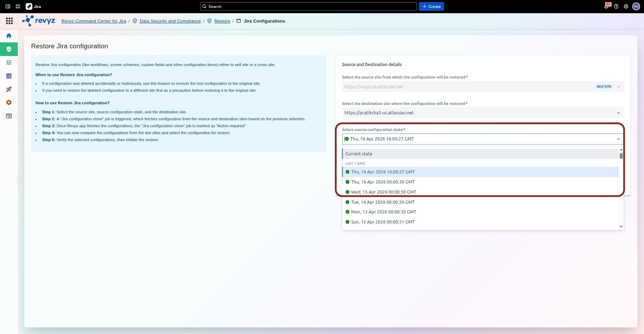Click the shield icon before Restore breadcrumb

pyautogui.click(x=209, y=21)
